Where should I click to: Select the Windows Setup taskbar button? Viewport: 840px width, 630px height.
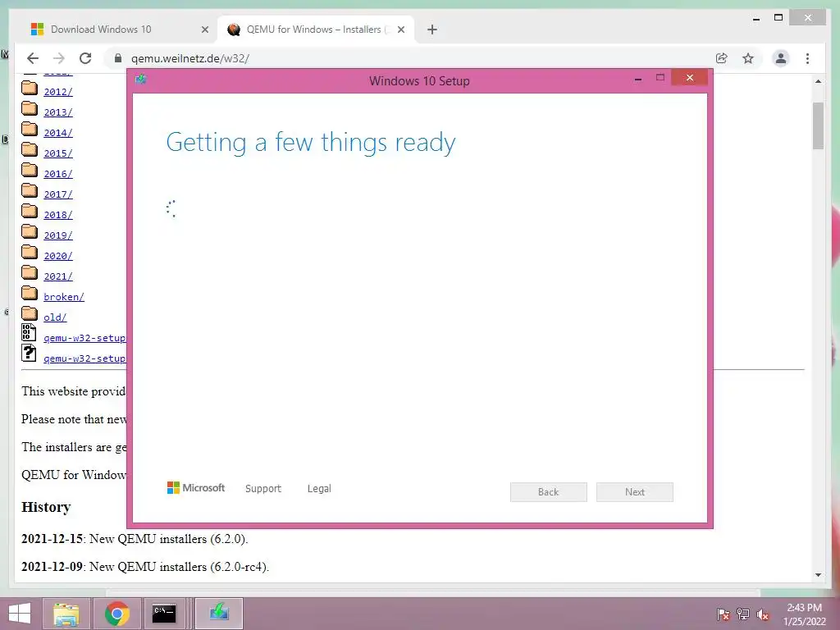pos(218,614)
